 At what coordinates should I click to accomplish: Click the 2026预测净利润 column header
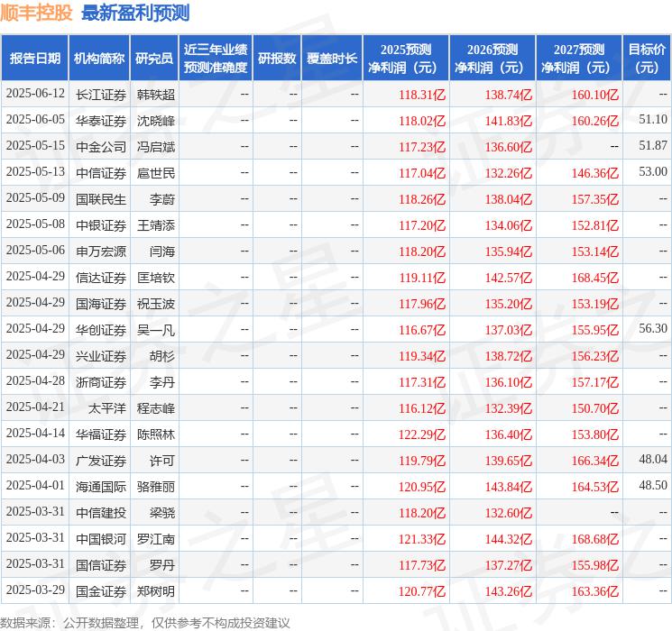point(492,59)
